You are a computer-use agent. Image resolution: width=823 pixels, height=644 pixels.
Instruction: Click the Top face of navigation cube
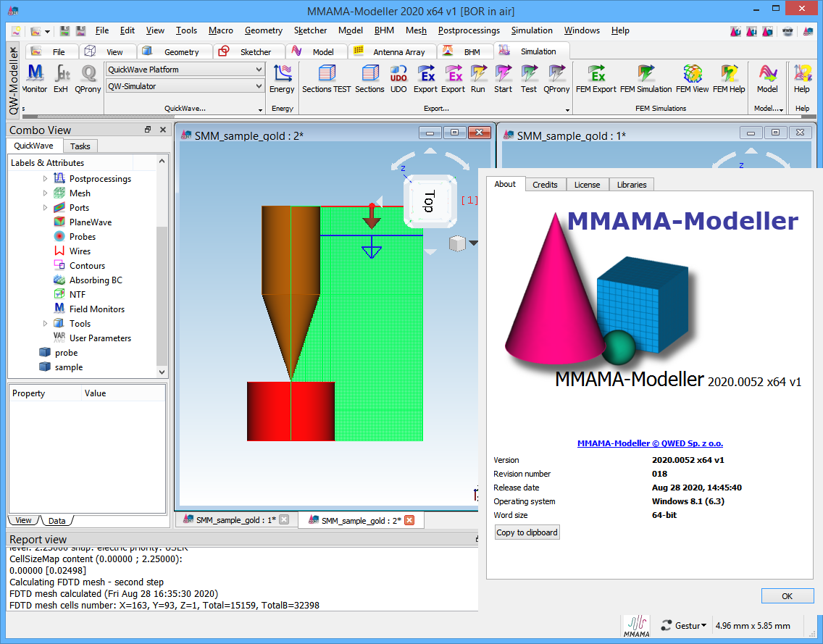[429, 201]
